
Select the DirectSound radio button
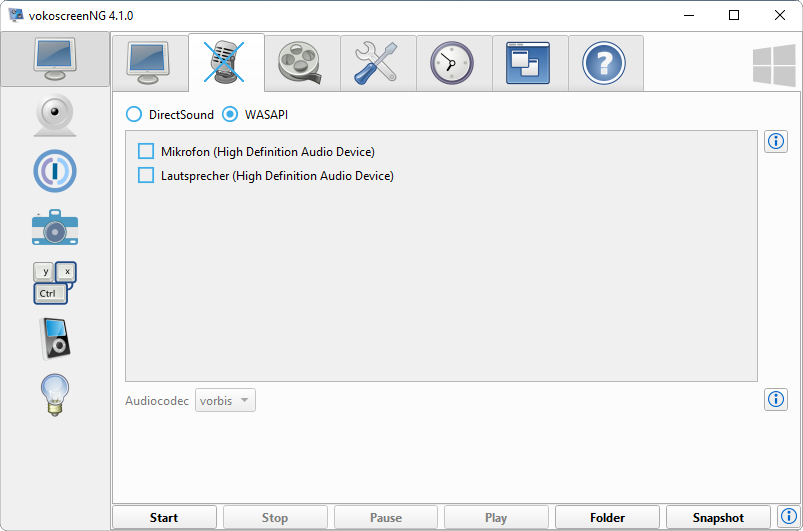(x=134, y=115)
